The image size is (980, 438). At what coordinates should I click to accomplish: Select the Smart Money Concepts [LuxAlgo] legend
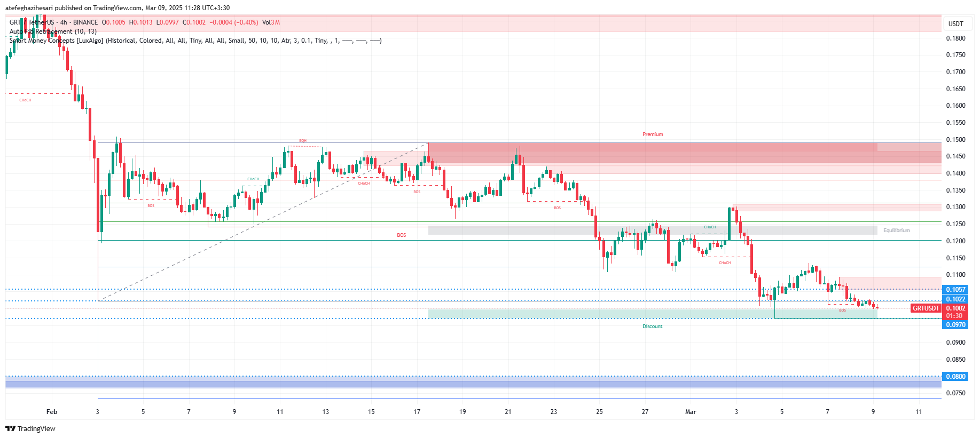tap(195, 41)
